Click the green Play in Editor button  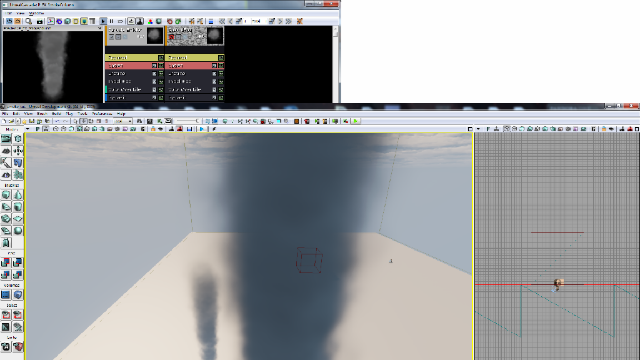[x=356, y=121]
